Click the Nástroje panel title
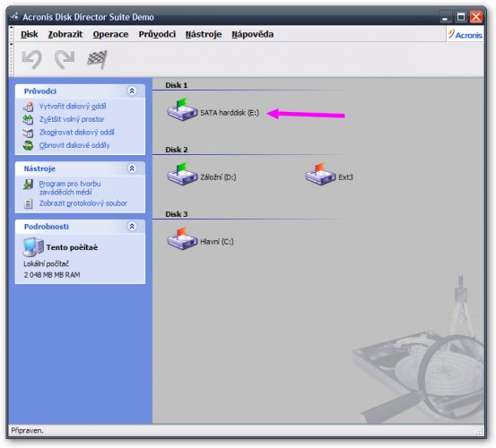The width and height of the screenshot is (496, 448). 39,168
